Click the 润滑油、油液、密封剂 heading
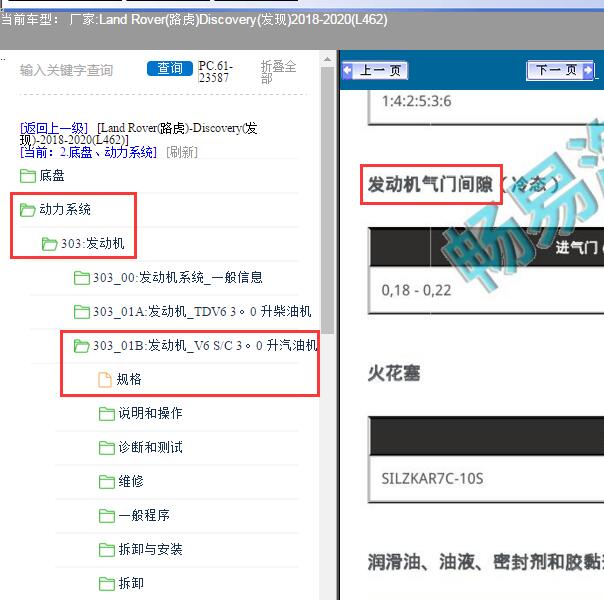Screen dimensions: 604x600 485,562
